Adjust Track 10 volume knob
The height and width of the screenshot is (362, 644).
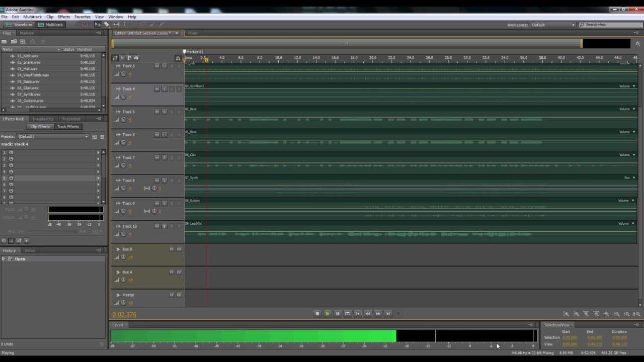[x=123, y=234]
